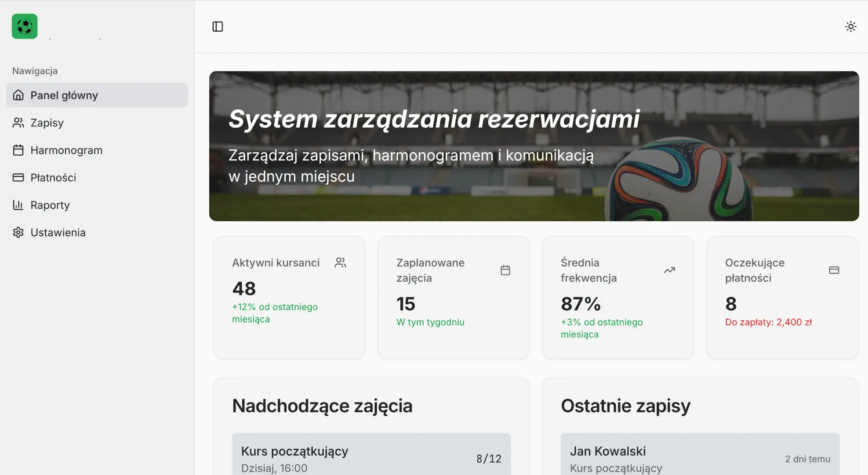Viewport: 868px width, 475px height.
Task: Click the Do zapłaty 2,400 zł amount
Action: [x=768, y=322]
